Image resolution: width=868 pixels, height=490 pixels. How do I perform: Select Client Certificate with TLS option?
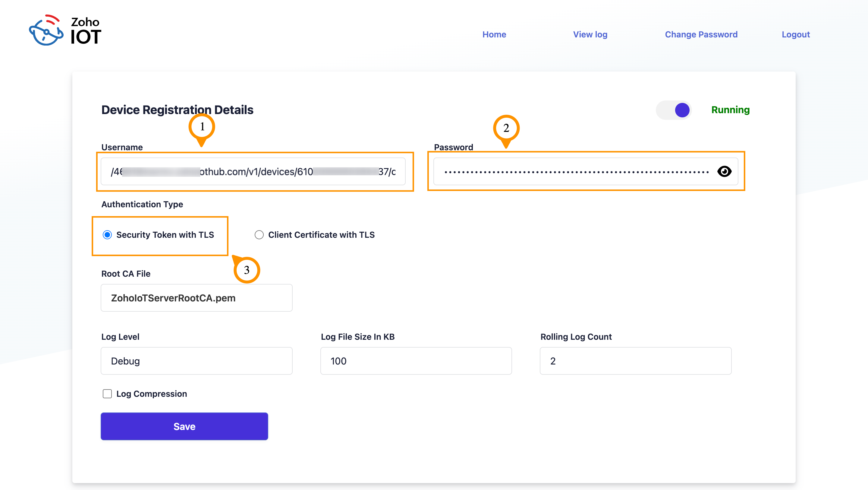[259, 235]
